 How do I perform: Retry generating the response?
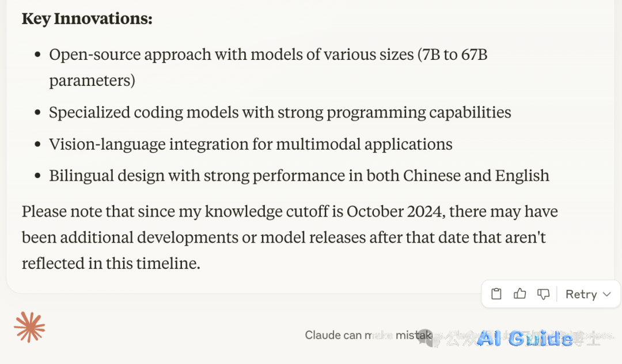581,294
